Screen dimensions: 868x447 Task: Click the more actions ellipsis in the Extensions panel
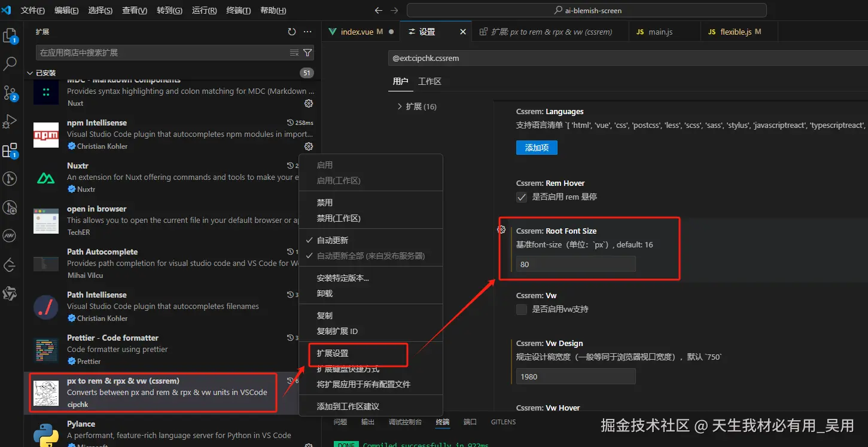[309, 33]
